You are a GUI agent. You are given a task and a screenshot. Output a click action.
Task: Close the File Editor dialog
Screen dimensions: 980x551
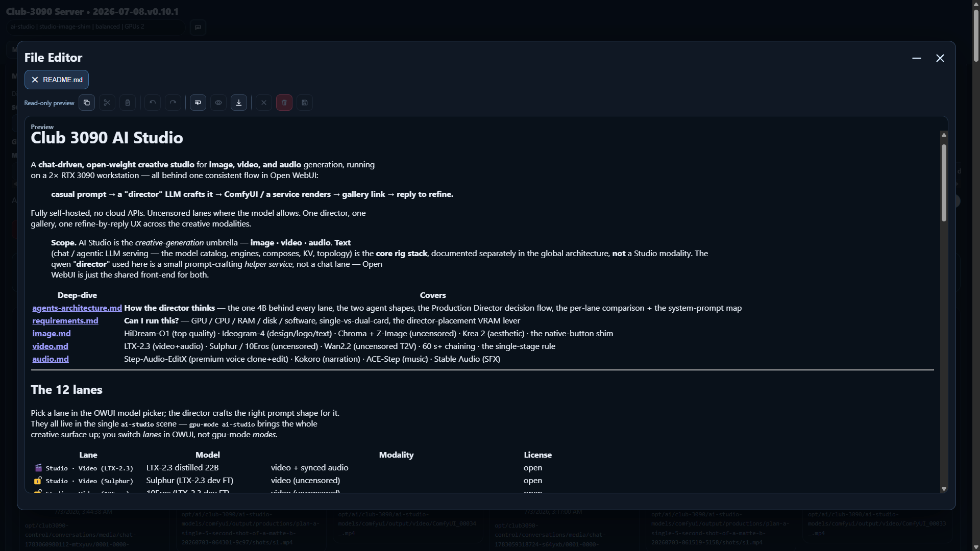pyautogui.click(x=940, y=58)
